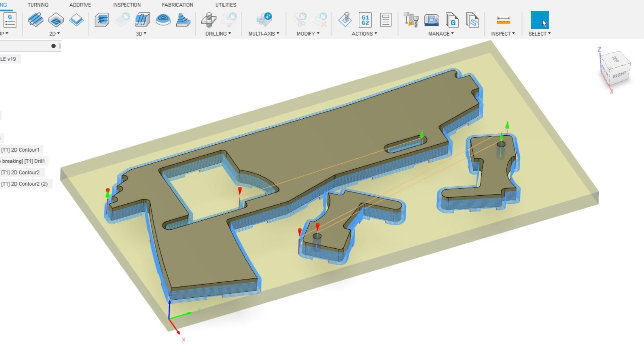Viewport: 644px width, 345px height.
Task: Select the [T1] 2D Contour2 operation
Action: (x=20, y=173)
